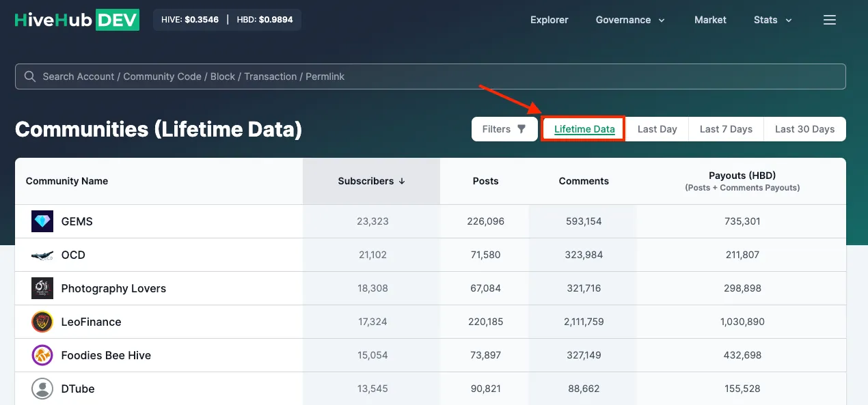
Task: Expand the Stats dropdown menu
Action: pos(773,20)
